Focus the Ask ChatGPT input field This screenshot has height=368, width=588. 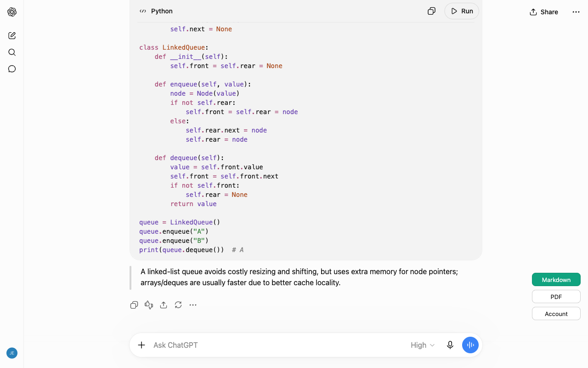pyautogui.click(x=279, y=345)
